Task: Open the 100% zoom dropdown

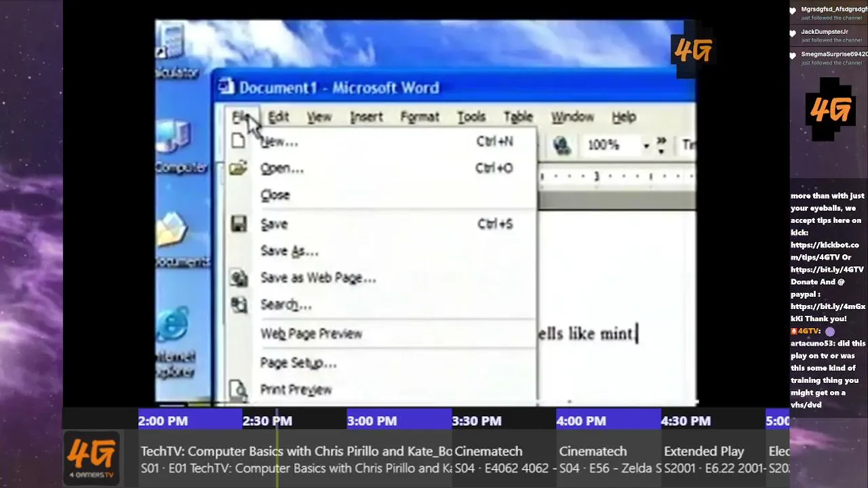Action: 647,146
